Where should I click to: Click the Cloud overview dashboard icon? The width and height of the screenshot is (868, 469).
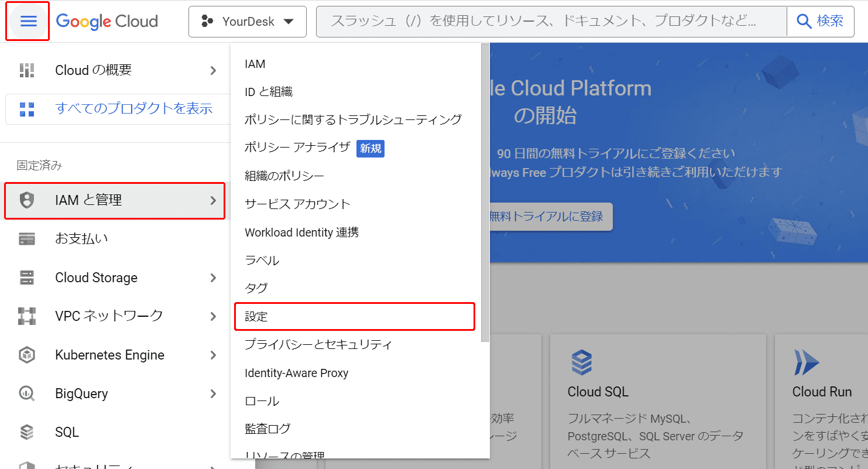pos(27,70)
